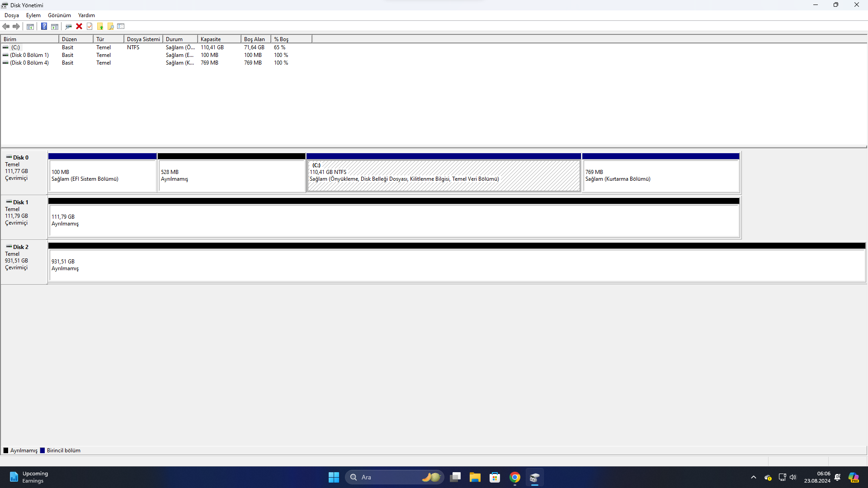This screenshot has height=488, width=868.
Task: Select the 931,51 GB unallocated Disk 2 region
Action: tap(457, 265)
